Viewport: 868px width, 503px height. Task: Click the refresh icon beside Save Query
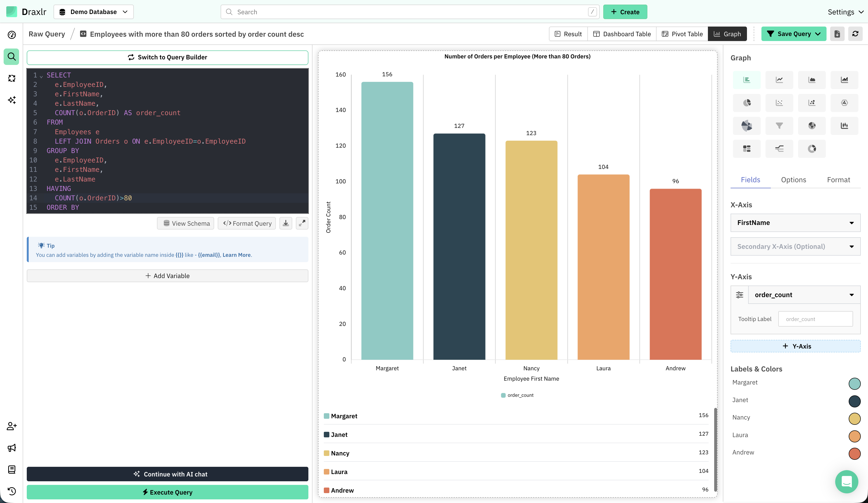(x=855, y=34)
